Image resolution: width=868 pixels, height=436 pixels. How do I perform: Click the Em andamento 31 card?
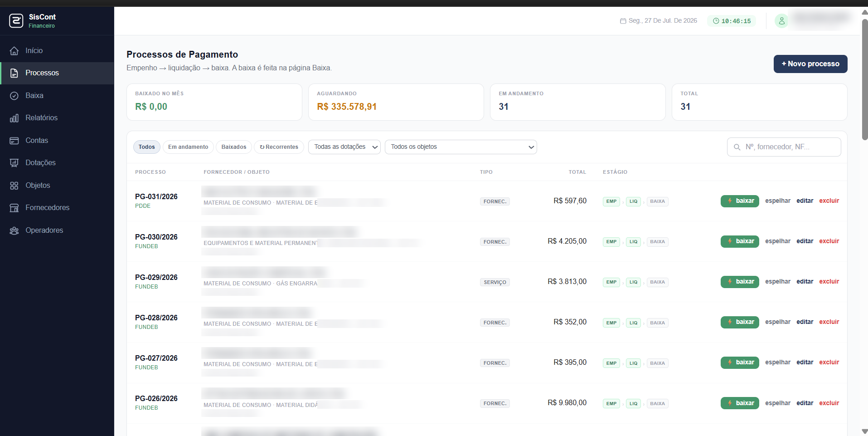(578, 102)
